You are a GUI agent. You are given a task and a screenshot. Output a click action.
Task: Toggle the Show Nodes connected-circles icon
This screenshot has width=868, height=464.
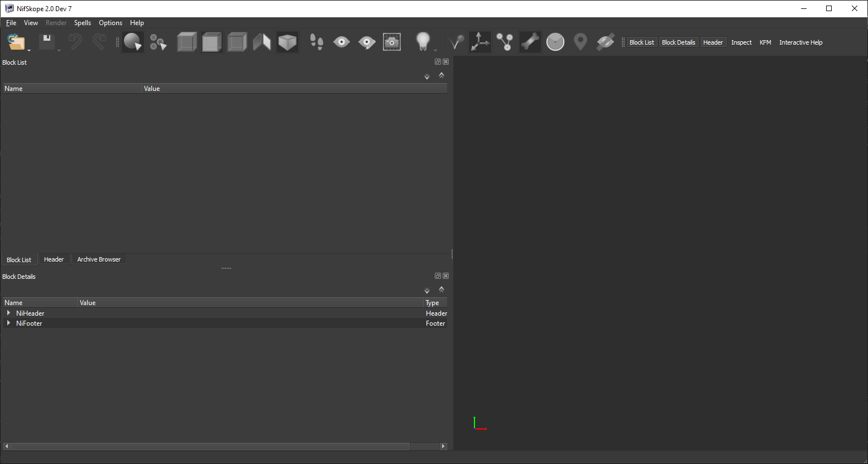click(505, 42)
